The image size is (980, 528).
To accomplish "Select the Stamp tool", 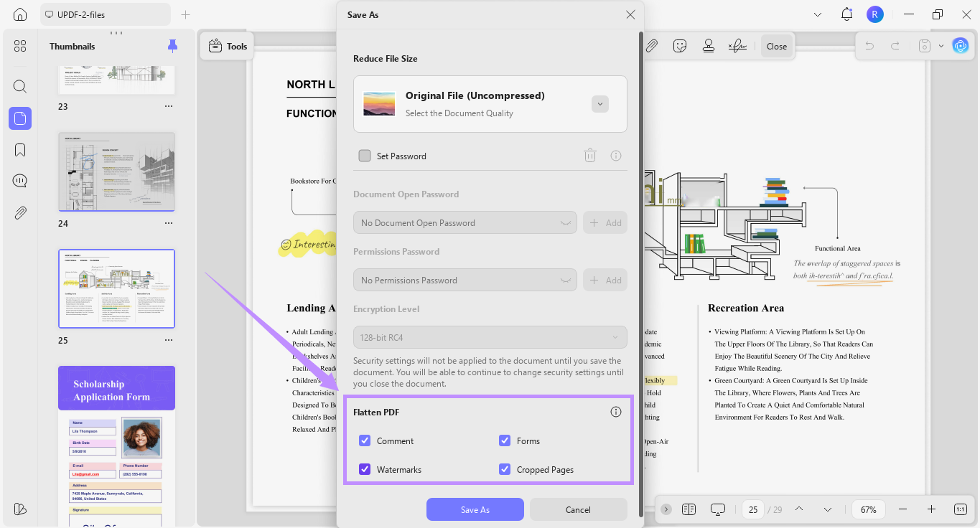I will point(709,45).
